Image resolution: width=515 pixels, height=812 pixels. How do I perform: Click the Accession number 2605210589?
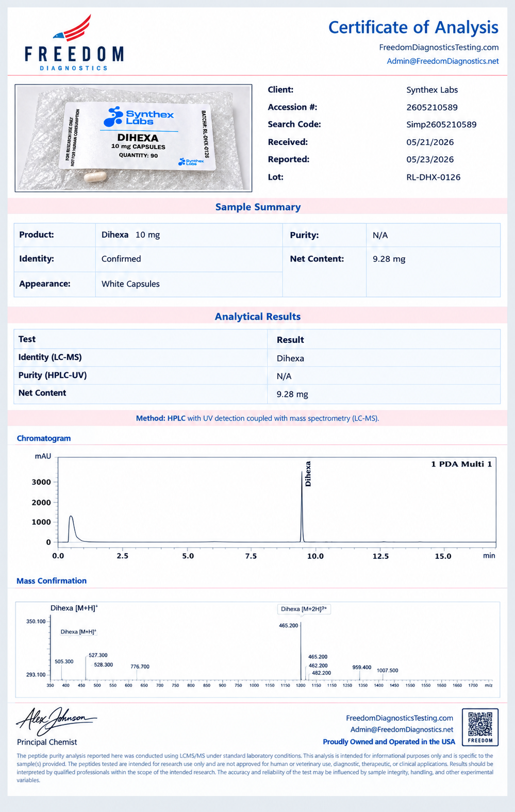click(x=432, y=107)
